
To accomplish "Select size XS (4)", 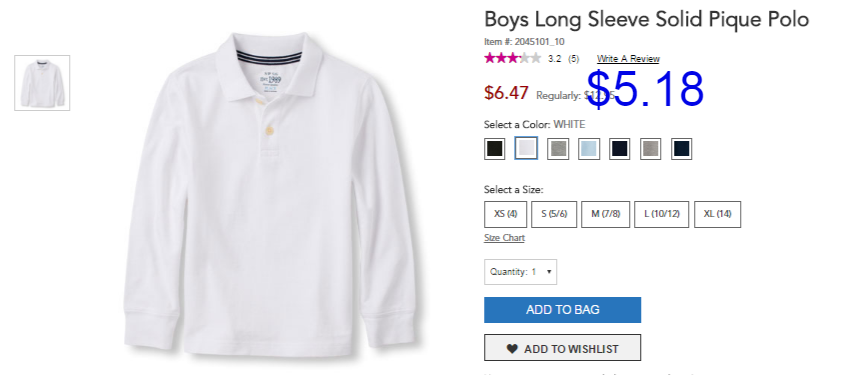I will [x=505, y=214].
